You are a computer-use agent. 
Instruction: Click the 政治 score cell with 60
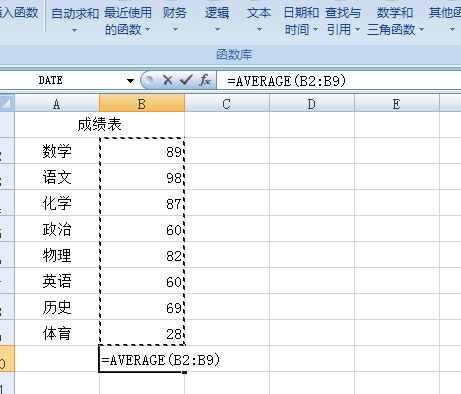click(x=142, y=229)
